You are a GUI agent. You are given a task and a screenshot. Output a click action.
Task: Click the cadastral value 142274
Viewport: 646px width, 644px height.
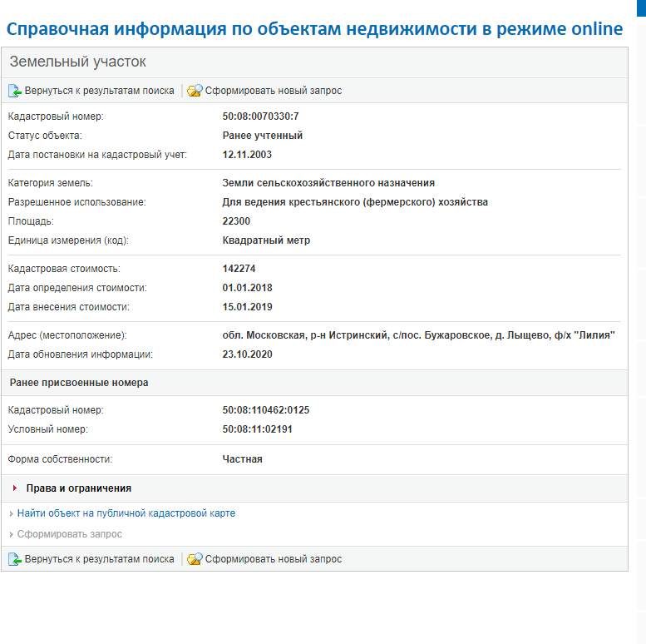239,269
